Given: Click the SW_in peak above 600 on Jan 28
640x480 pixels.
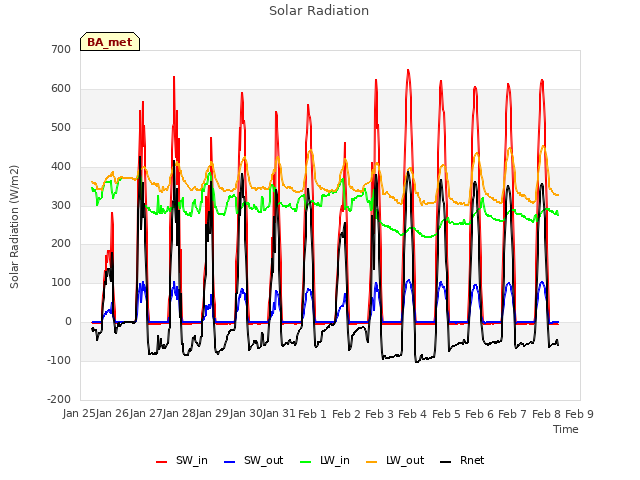Looking at the screenshot, I should click(x=174, y=77).
